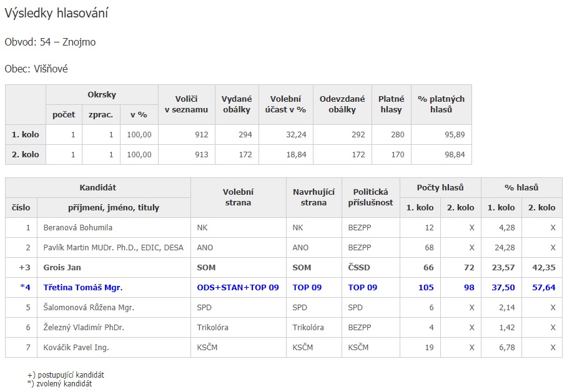Image resolution: width=572 pixels, height=392 pixels.
Task: Click the 'Vydané obálky' header
Action: coord(237,104)
